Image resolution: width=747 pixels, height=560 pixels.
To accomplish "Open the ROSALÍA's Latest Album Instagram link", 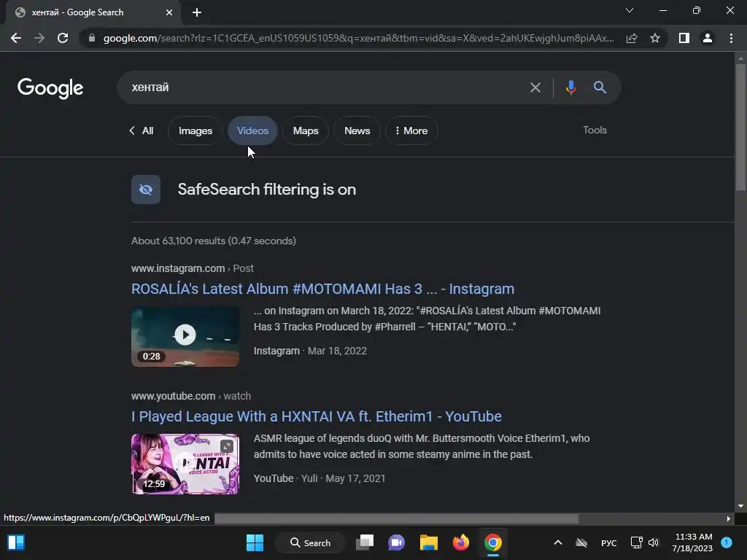I will (322, 289).
